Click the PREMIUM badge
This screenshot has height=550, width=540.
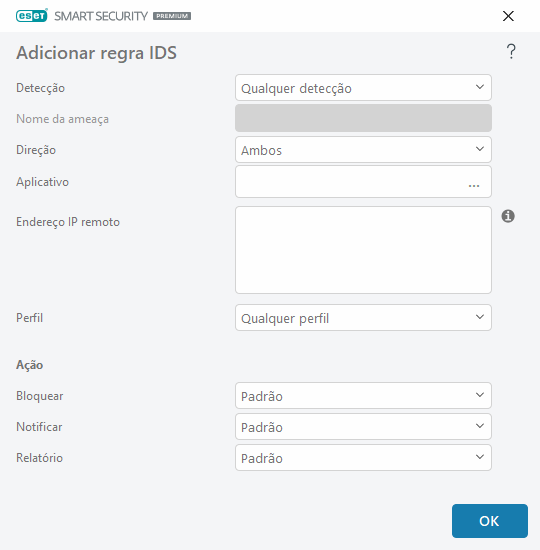pyautogui.click(x=172, y=16)
